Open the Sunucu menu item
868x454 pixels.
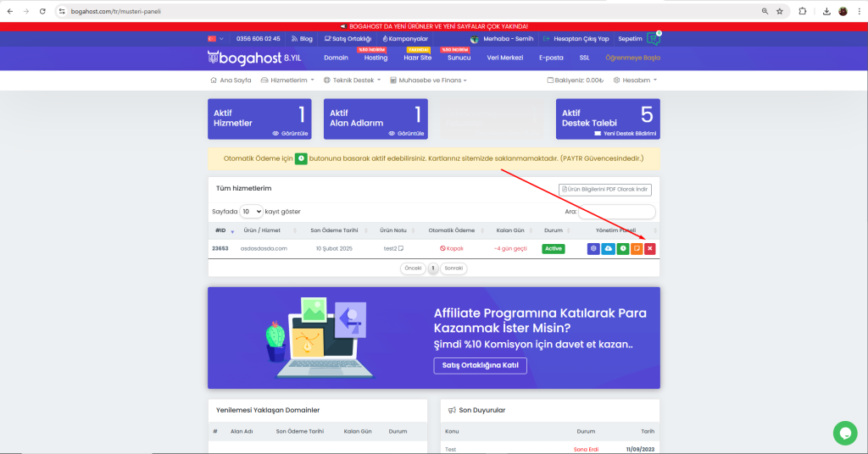[459, 58]
